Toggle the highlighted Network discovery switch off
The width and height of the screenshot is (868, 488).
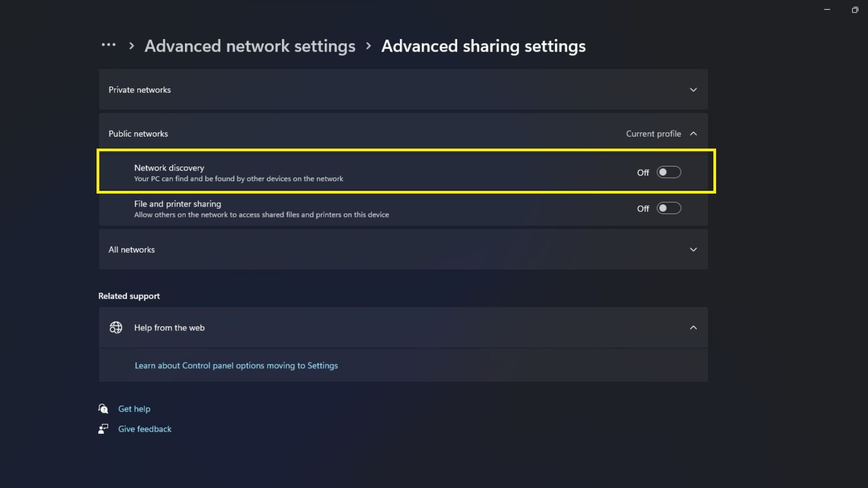pos(669,172)
